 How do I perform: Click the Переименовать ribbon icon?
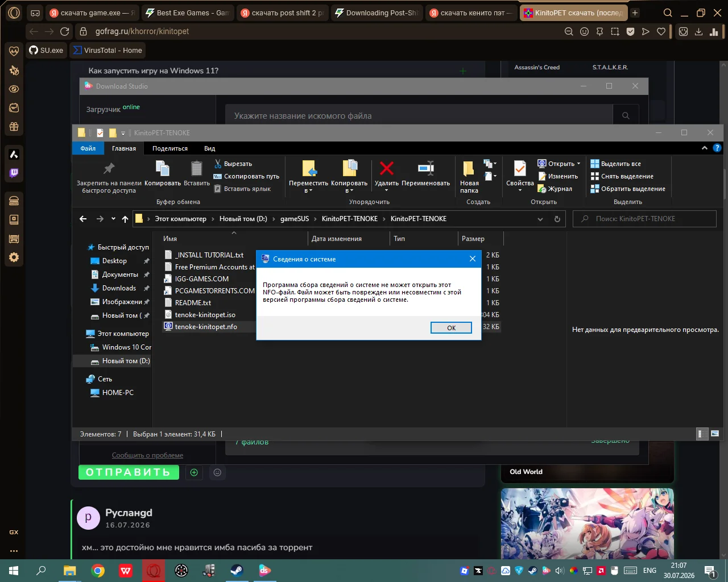[425, 168]
